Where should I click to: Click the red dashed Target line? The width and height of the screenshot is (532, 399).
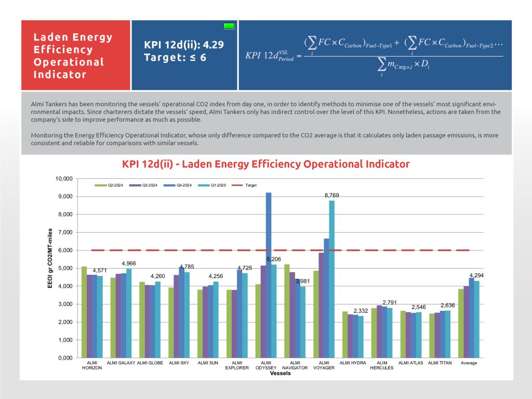[280, 250]
